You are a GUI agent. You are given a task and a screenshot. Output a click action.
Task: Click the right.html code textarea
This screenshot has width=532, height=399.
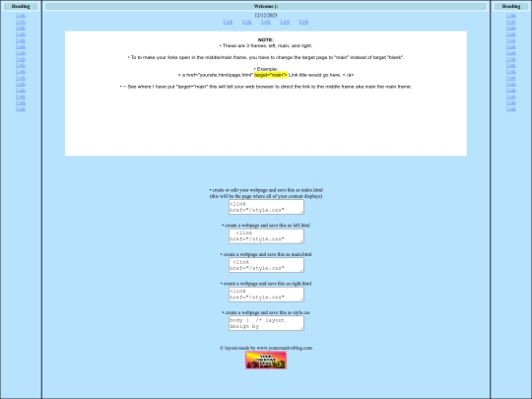pos(266,295)
